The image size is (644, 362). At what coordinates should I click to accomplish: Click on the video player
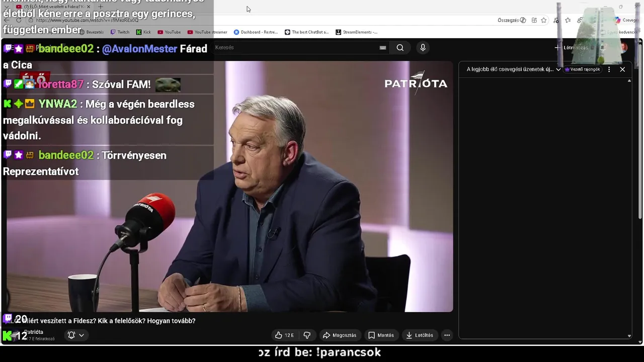[x=230, y=187]
